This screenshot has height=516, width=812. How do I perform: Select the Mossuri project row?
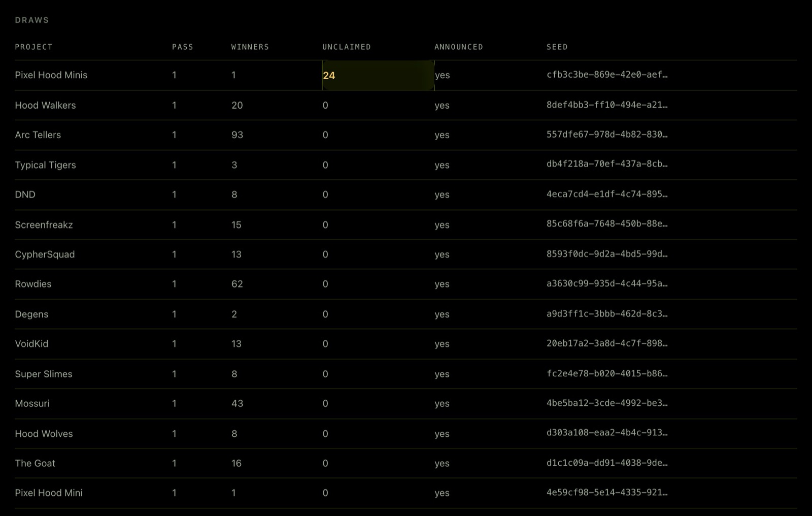point(406,404)
